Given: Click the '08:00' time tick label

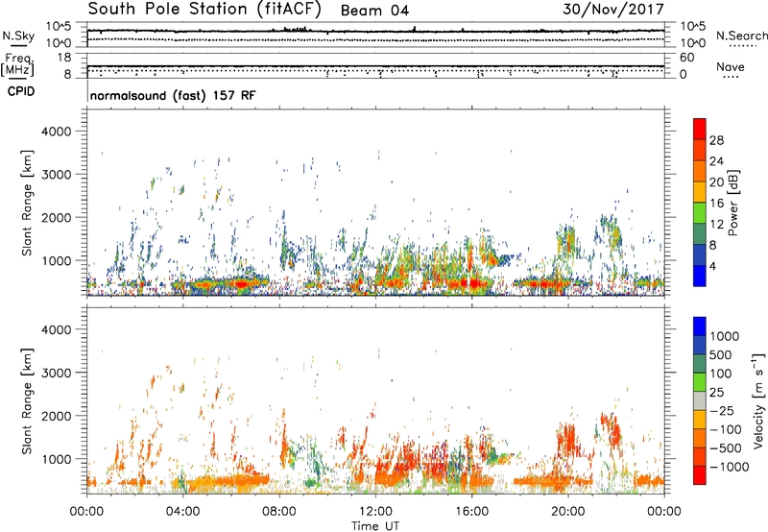Looking at the screenshot, I should (x=279, y=512).
